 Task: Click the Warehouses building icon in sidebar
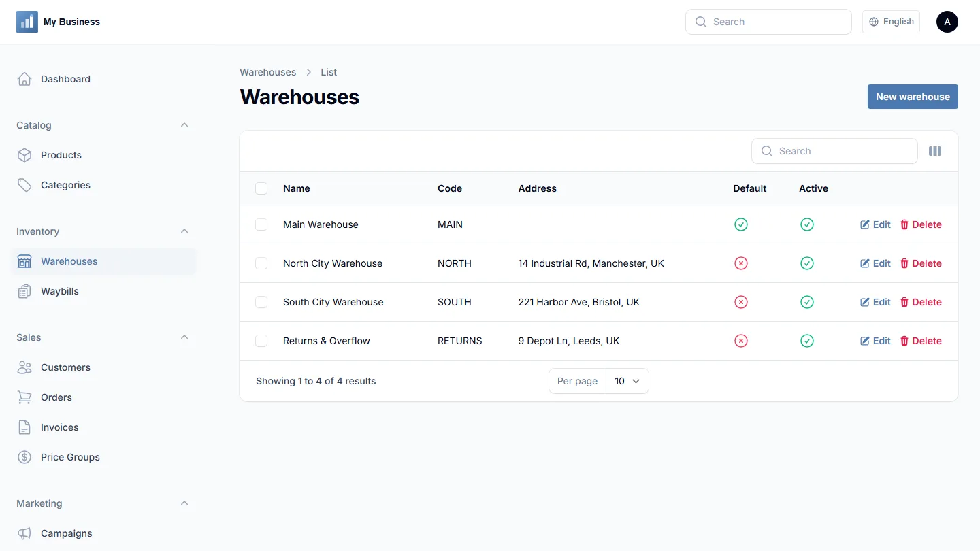point(24,261)
